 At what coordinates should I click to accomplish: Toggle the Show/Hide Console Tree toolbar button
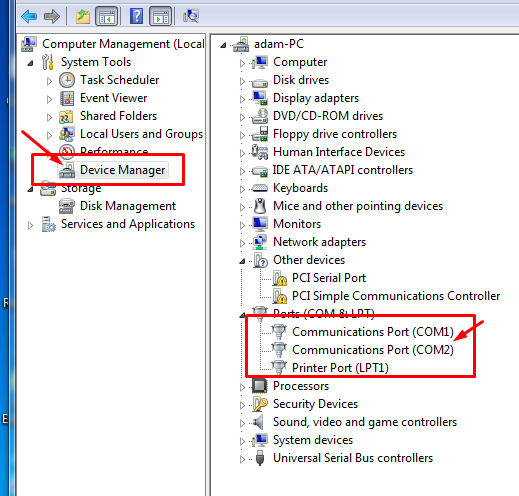107,16
